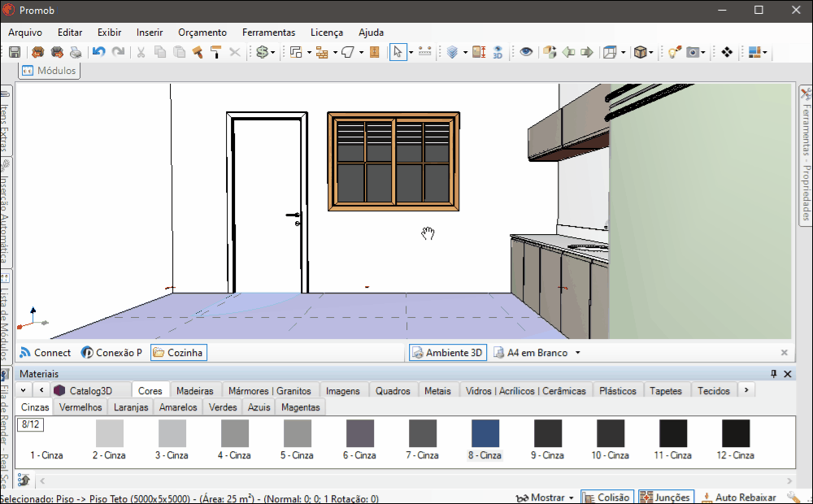Open the Ferramentas menu
This screenshot has width=813, height=504.
[x=268, y=33]
